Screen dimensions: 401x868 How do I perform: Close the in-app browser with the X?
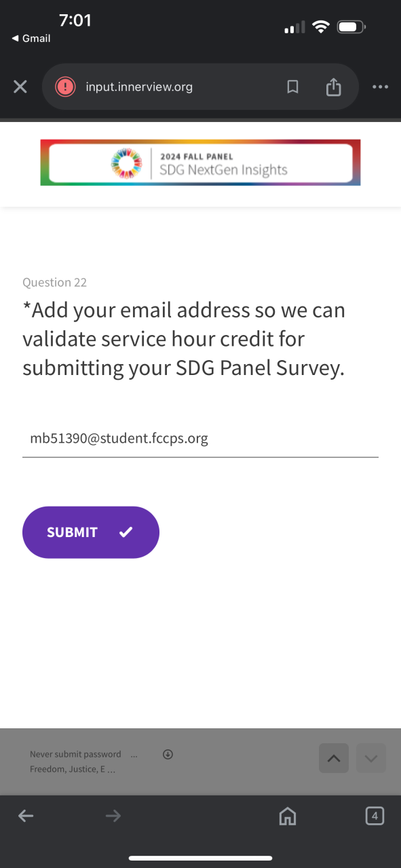[20, 87]
